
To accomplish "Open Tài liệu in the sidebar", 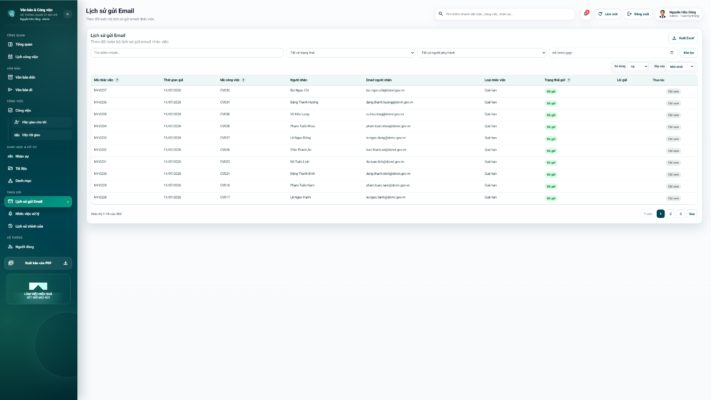I will [38, 169].
